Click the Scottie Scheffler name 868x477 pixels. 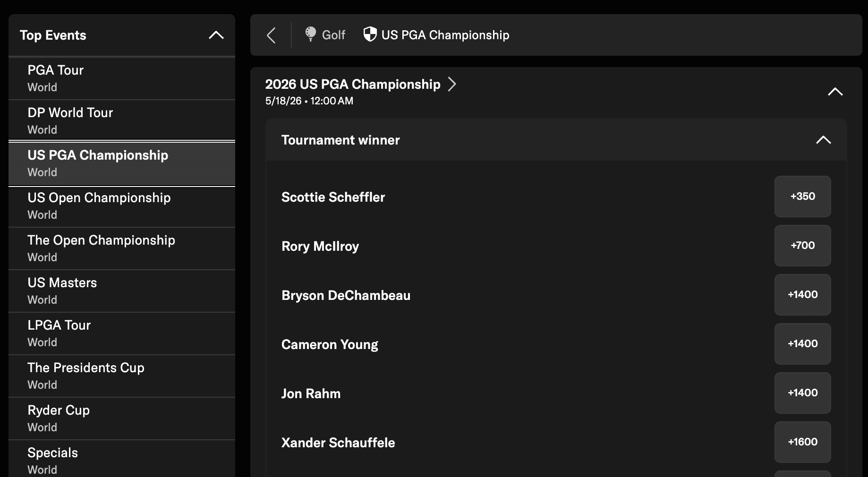point(333,197)
